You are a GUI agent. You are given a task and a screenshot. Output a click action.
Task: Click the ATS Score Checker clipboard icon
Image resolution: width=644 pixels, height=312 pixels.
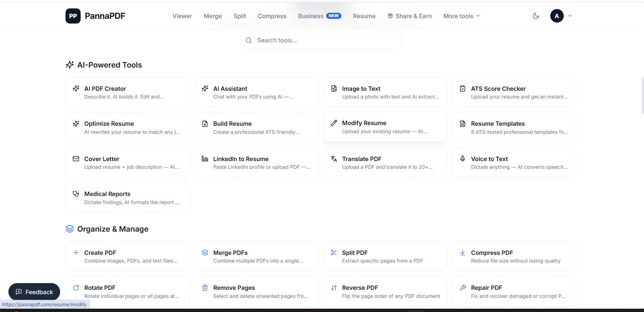pyautogui.click(x=463, y=88)
